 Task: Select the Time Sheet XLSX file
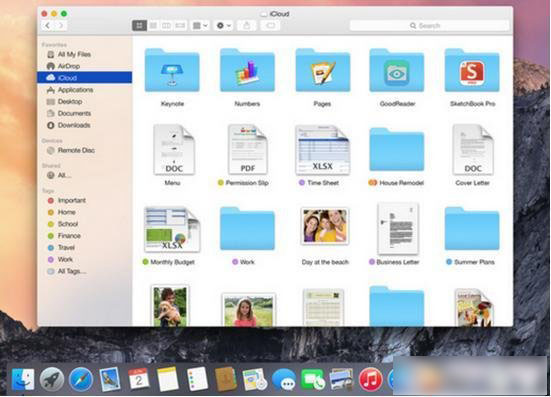[323, 150]
